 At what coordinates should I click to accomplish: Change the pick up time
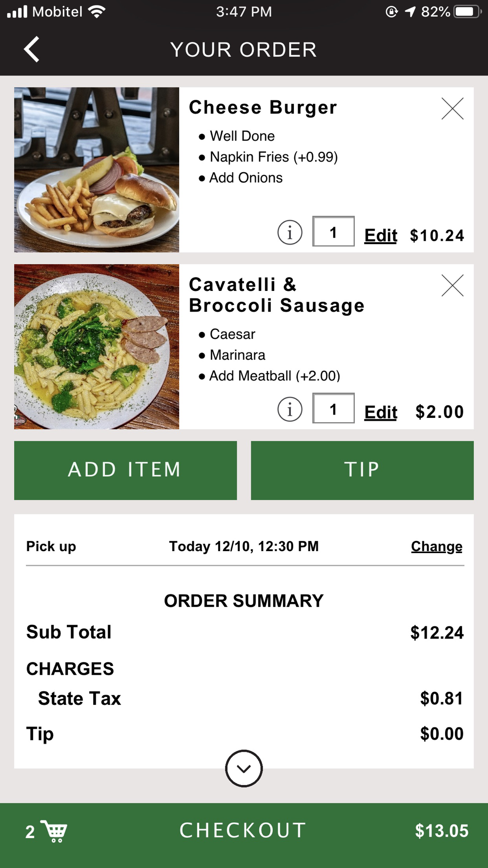coord(436,546)
